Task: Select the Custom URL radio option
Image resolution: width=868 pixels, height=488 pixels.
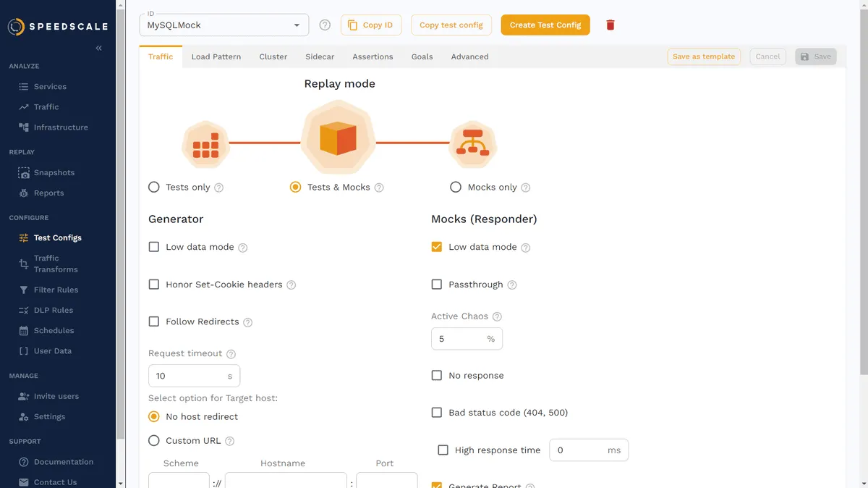Action: [154, 440]
